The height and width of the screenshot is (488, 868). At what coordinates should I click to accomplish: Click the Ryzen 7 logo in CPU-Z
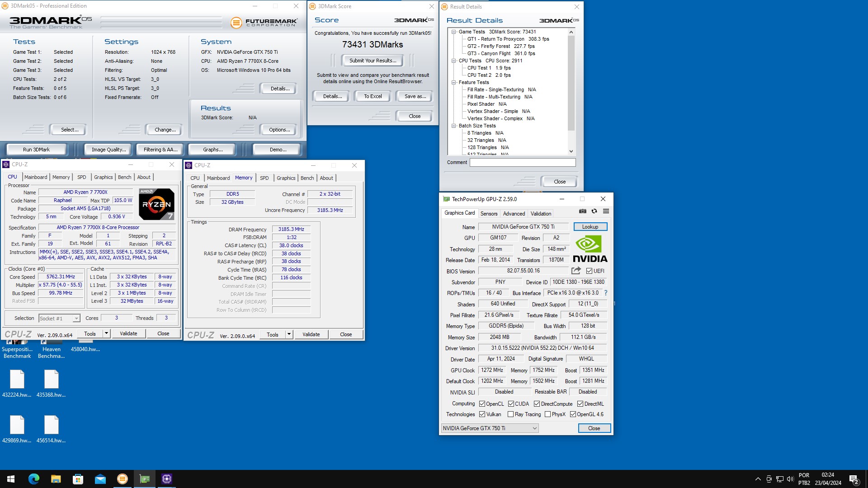point(156,204)
